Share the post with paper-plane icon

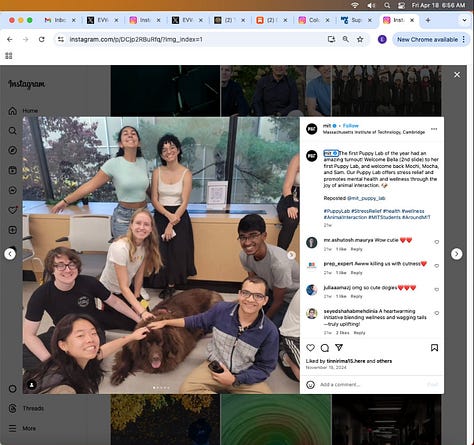(x=339, y=348)
